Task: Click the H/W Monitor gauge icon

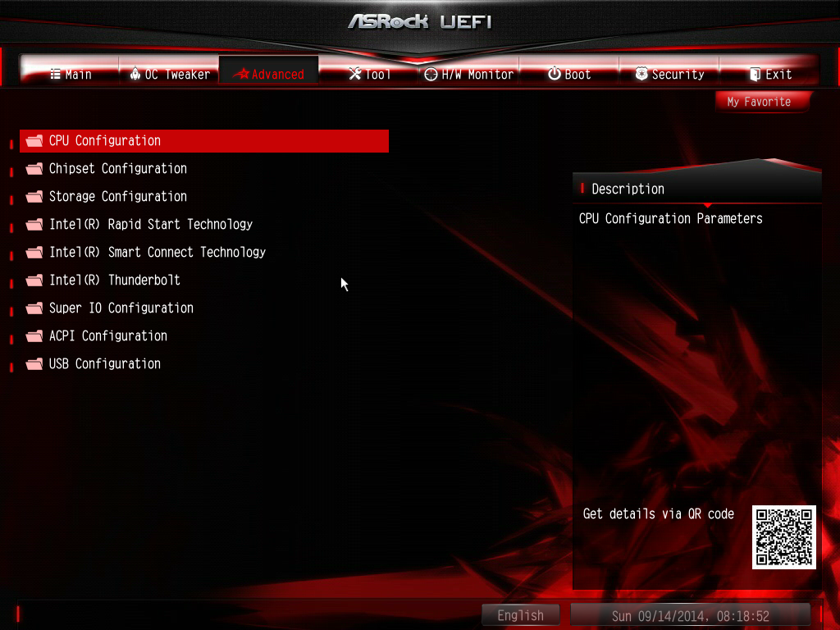Action: (x=431, y=75)
